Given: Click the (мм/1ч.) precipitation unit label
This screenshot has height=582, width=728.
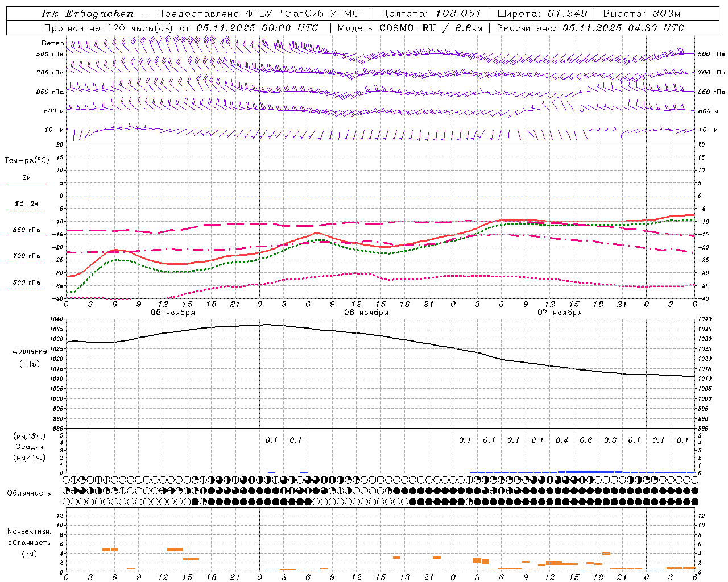Looking at the screenshot, I should [30, 458].
